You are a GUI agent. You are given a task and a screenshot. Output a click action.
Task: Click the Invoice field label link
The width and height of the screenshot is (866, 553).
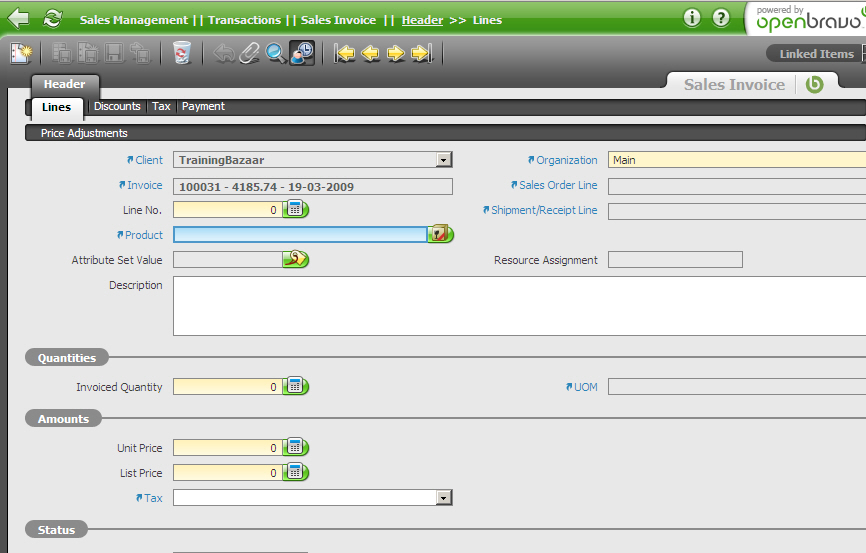click(144, 185)
